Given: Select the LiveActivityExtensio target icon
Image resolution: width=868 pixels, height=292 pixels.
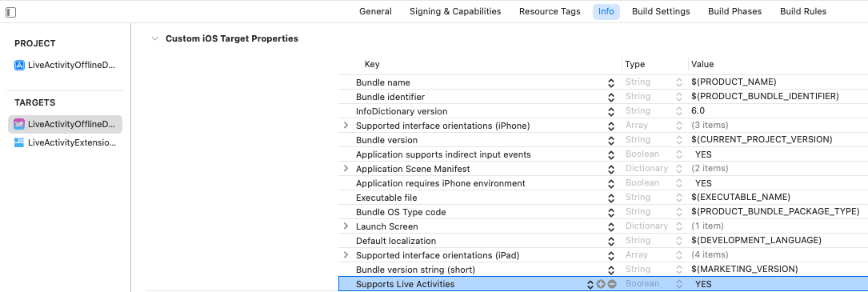Looking at the screenshot, I should click(x=19, y=142).
